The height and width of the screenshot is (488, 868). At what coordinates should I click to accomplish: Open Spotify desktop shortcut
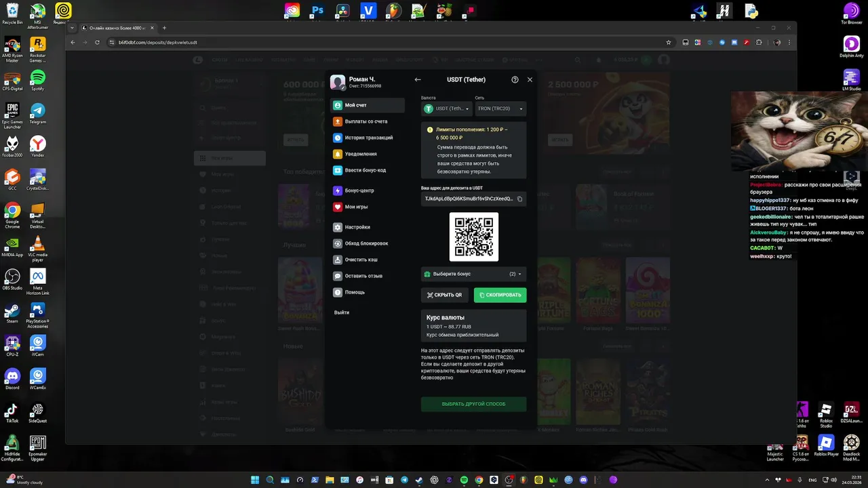[37, 80]
